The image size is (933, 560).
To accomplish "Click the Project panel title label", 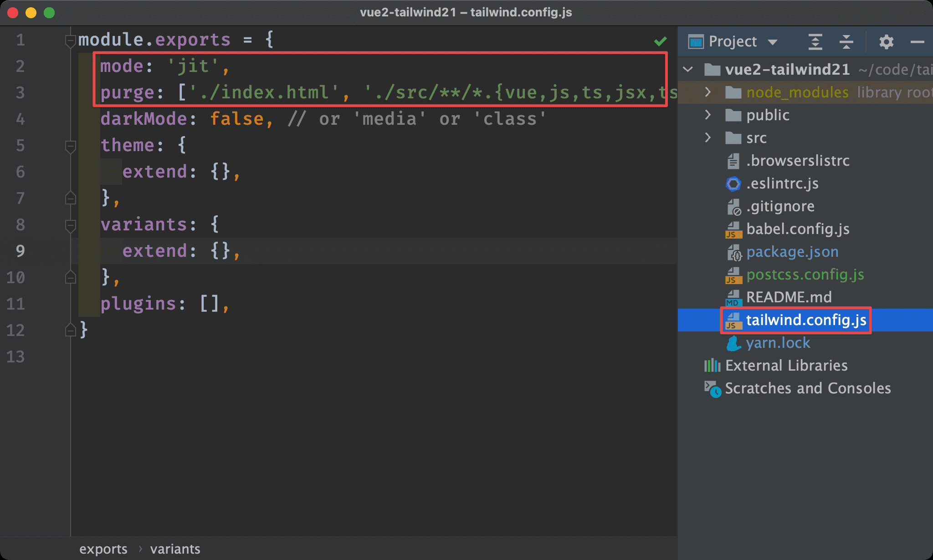I will point(733,42).
